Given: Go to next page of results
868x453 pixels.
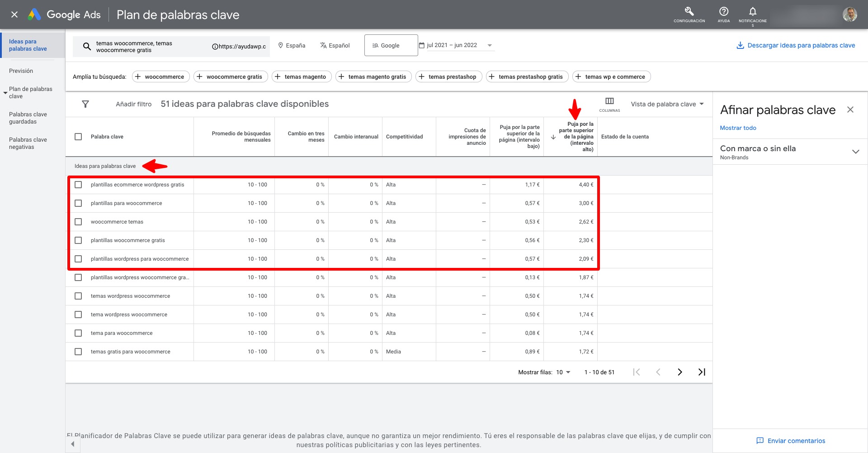Looking at the screenshot, I should click(679, 372).
